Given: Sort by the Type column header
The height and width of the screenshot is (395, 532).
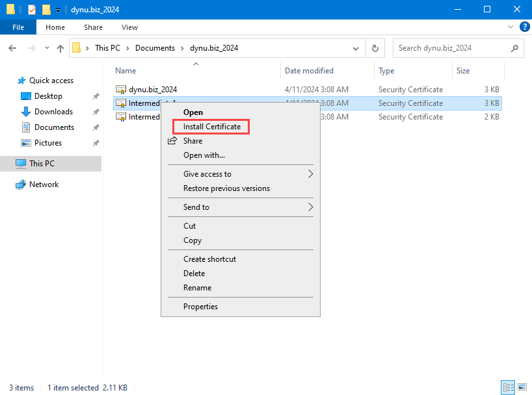Looking at the screenshot, I should pyautogui.click(x=386, y=71).
